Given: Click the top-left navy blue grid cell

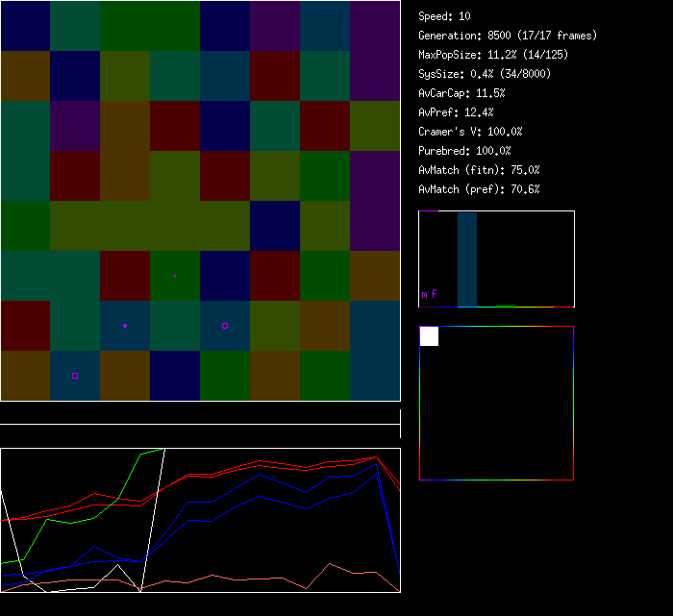Looking at the screenshot, I should [x=25, y=25].
